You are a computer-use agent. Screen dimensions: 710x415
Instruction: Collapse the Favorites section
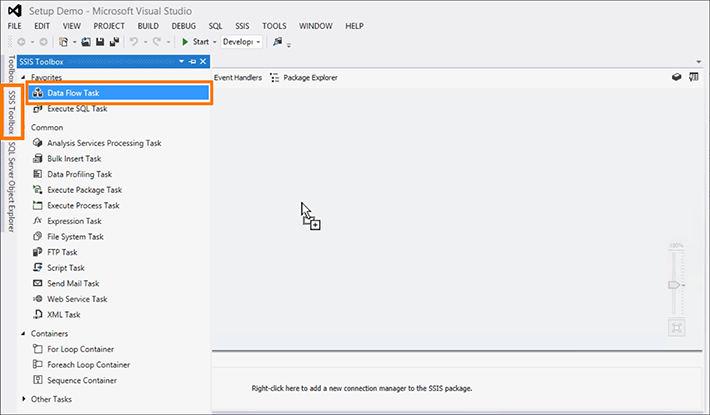click(23, 77)
